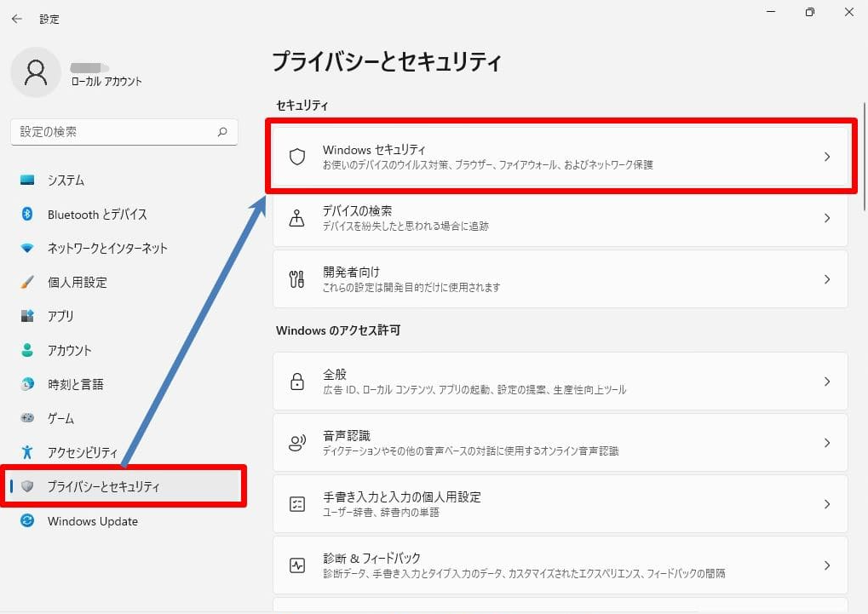Expand Windows セキュリティ via its chevron

pyautogui.click(x=827, y=157)
